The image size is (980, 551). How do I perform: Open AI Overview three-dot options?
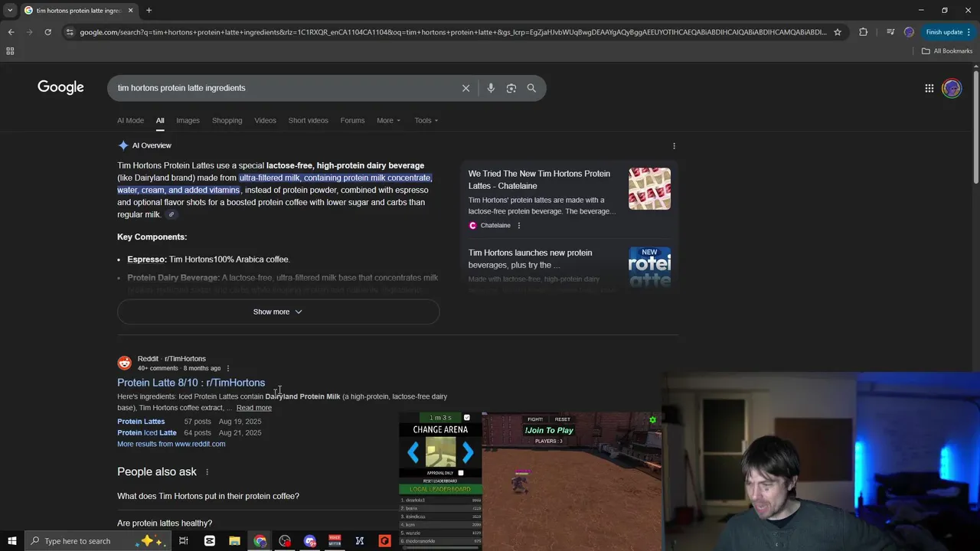coord(674,145)
